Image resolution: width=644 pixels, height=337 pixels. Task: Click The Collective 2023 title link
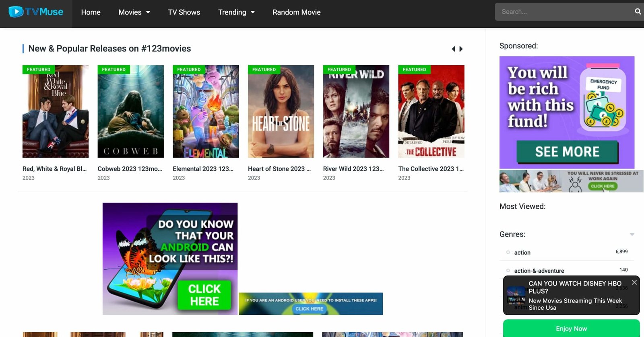click(431, 169)
